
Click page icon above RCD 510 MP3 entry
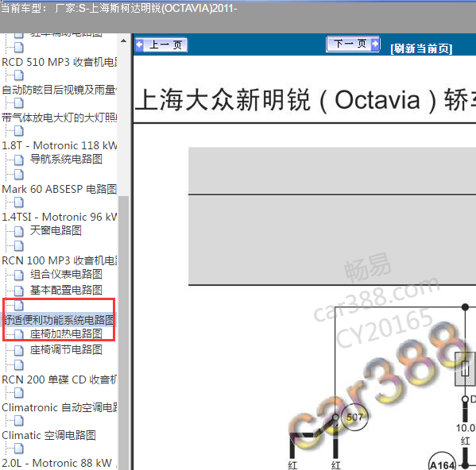click(19, 47)
